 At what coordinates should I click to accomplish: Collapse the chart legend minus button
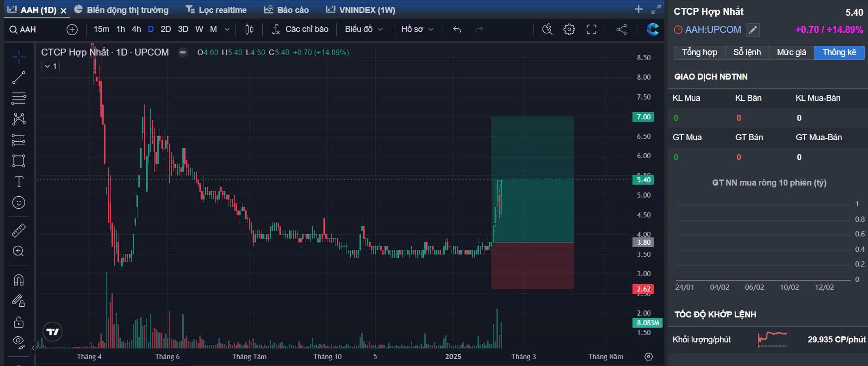click(x=183, y=52)
